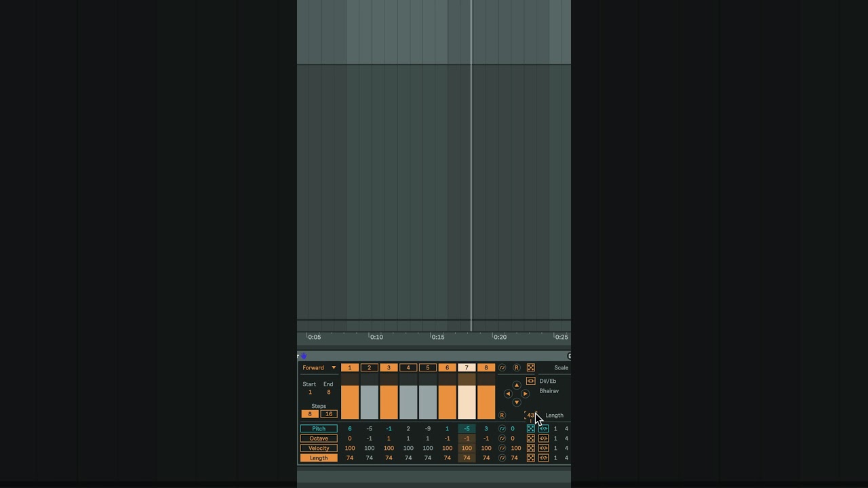Toggle step 7 on the sequencer
The image size is (868, 488).
click(x=467, y=367)
